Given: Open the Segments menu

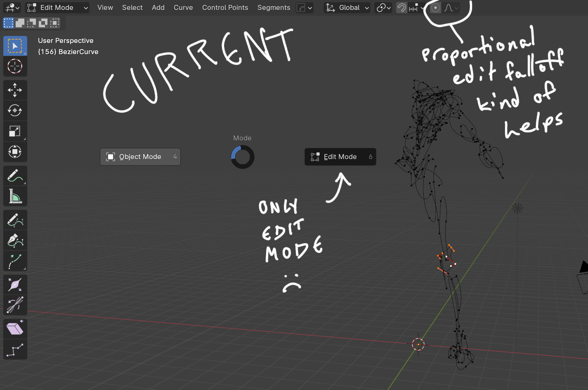Looking at the screenshot, I should pyautogui.click(x=274, y=7).
